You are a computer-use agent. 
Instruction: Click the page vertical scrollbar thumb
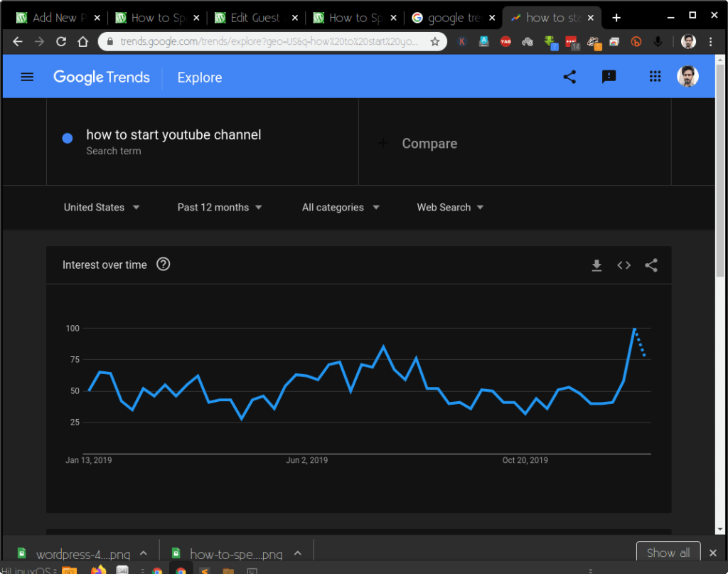719,171
